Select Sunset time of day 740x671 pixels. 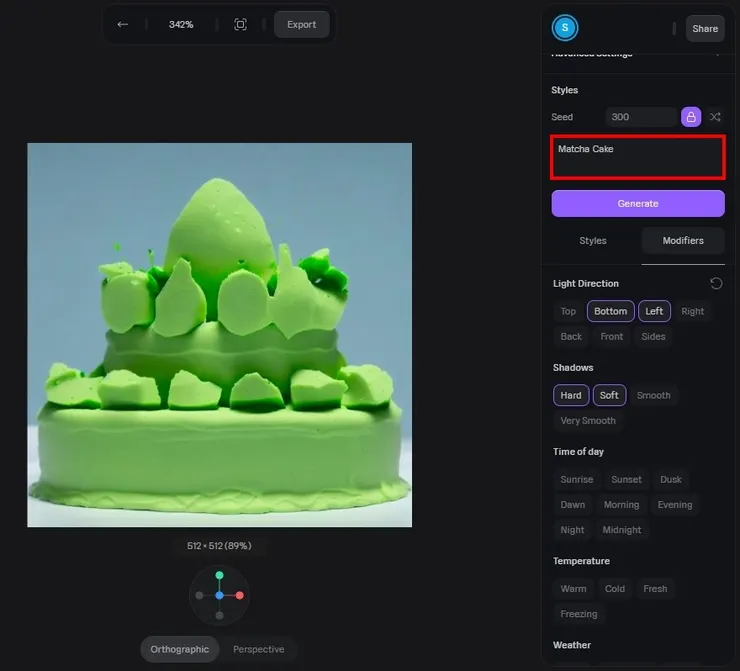coord(626,479)
